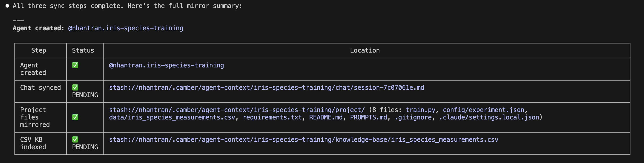Click the 'Location' column header
The width and height of the screenshot is (644, 163).
[365, 50]
